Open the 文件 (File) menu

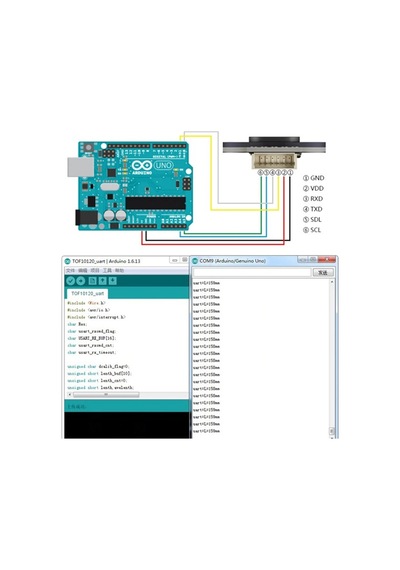(x=70, y=270)
